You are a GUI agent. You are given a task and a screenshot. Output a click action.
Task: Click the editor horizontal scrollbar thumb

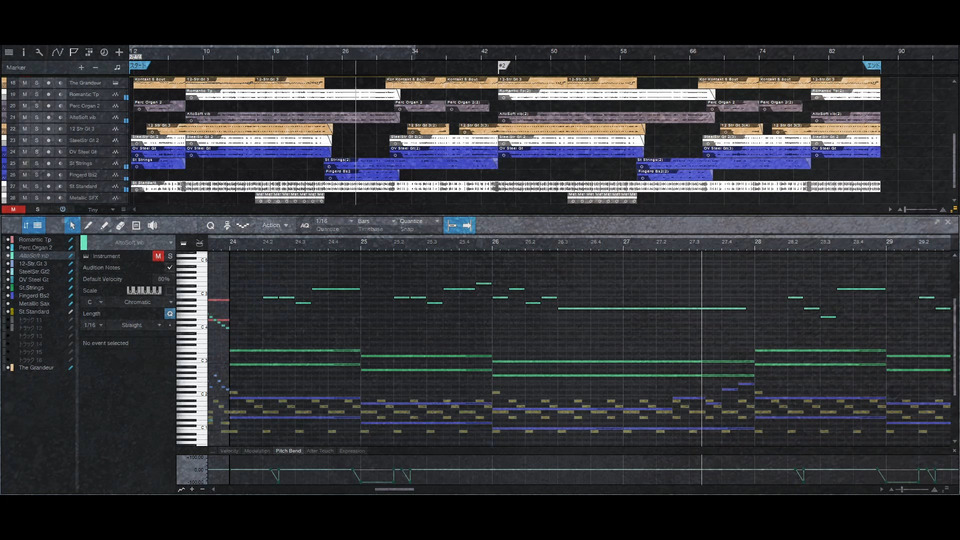tap(394, 489)
